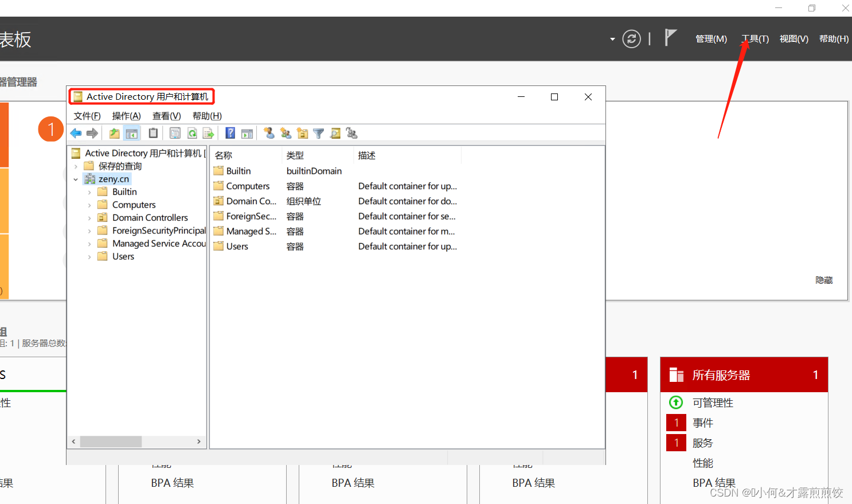Click the Add to group icon
The width and height of the screenshot is (852, 504).
click(x=352, y=134)
